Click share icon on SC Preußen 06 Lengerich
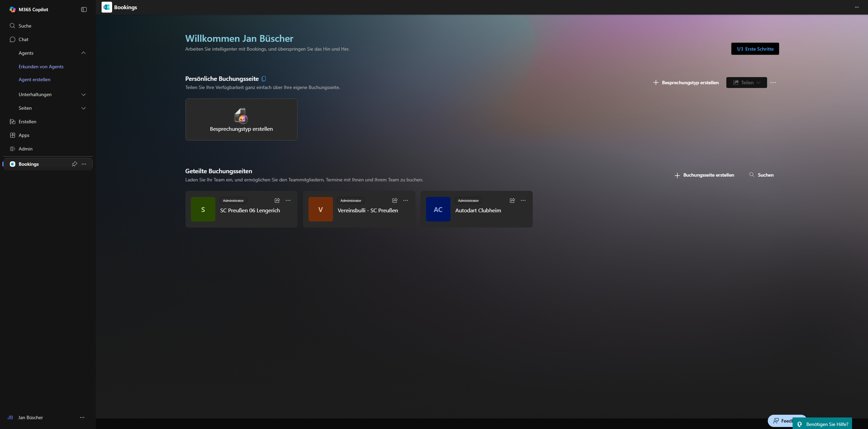This screenshot has height=429, width=868. pyautogui.click(x=277, y=200)
